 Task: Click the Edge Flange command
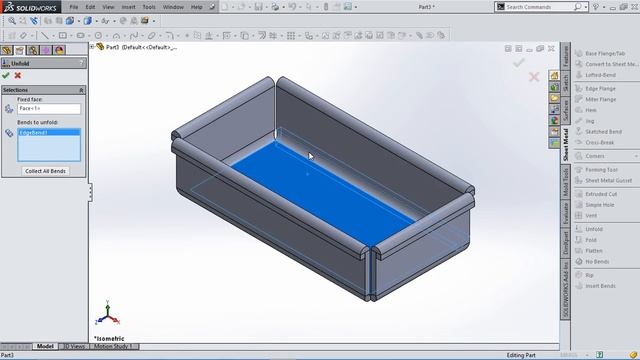click(x=596, y=89)
